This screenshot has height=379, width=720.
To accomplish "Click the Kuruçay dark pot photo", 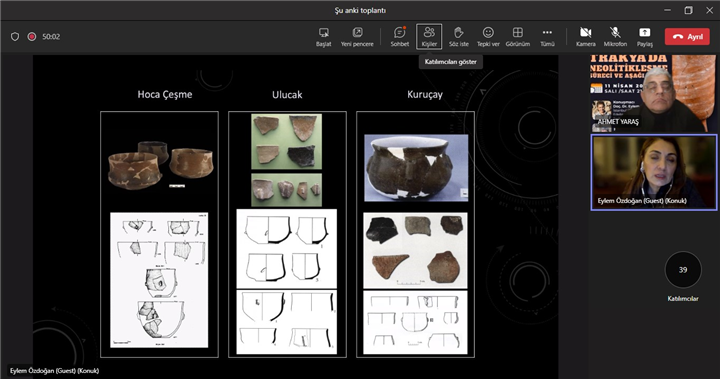I will (x=416, y=168).
